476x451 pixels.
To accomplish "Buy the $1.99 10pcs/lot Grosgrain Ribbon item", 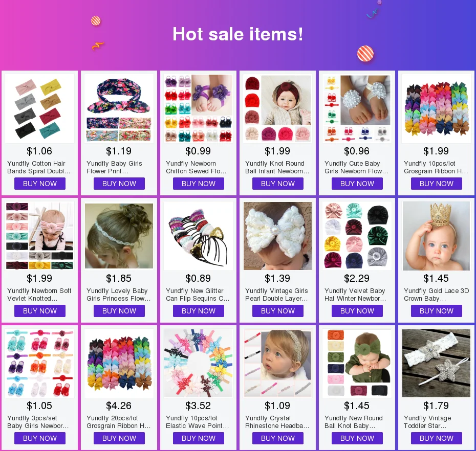I will 436,184.
